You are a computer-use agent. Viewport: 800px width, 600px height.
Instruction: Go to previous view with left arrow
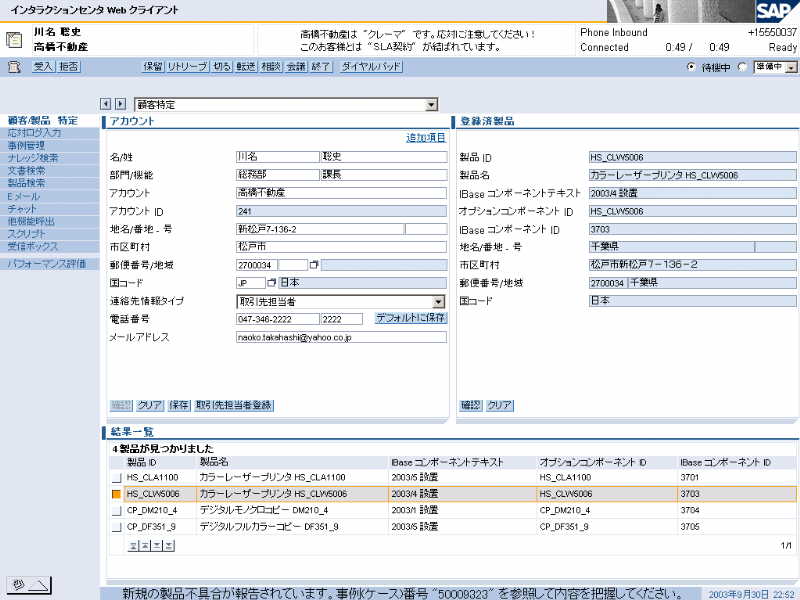106,104
